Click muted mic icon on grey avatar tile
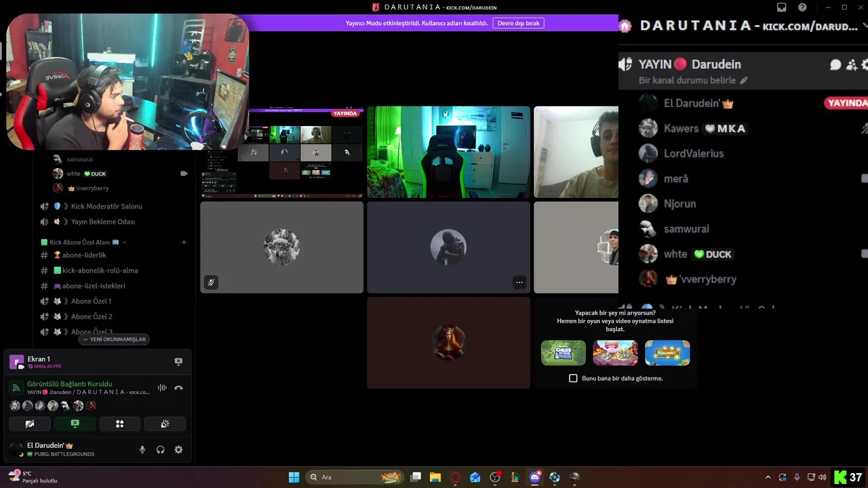The image size is (868, 488). [211, 283]
